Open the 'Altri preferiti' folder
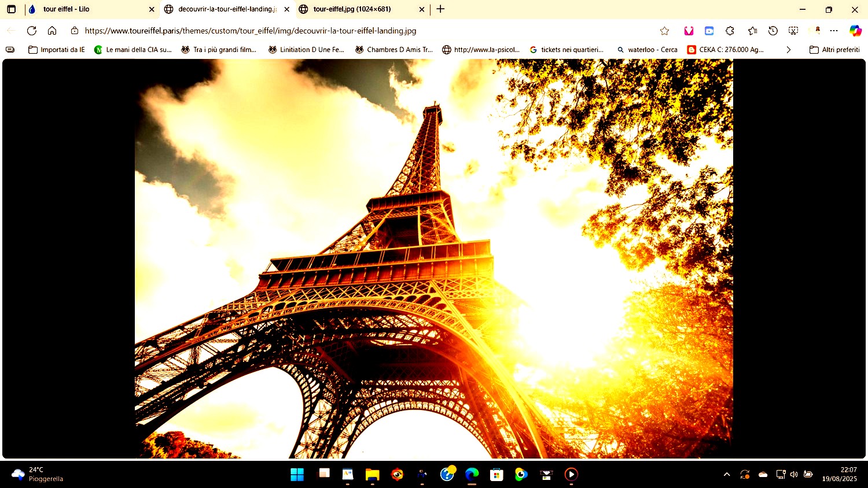868x488 pixels. coord(834,50)
